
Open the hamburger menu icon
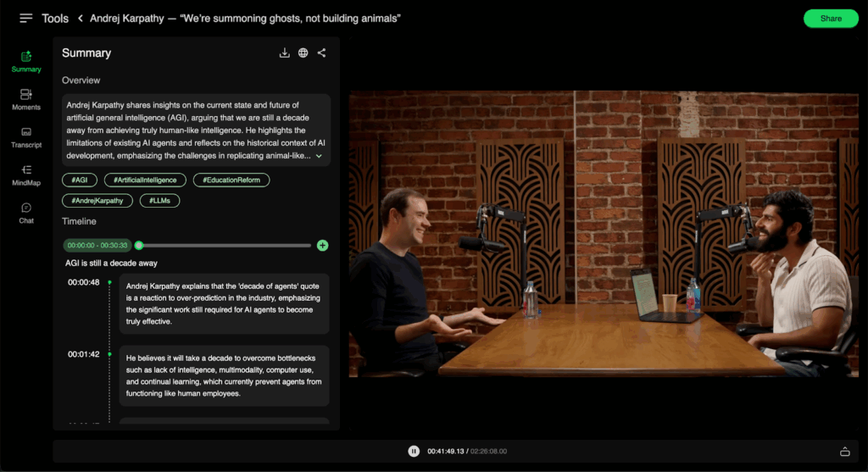26,18
